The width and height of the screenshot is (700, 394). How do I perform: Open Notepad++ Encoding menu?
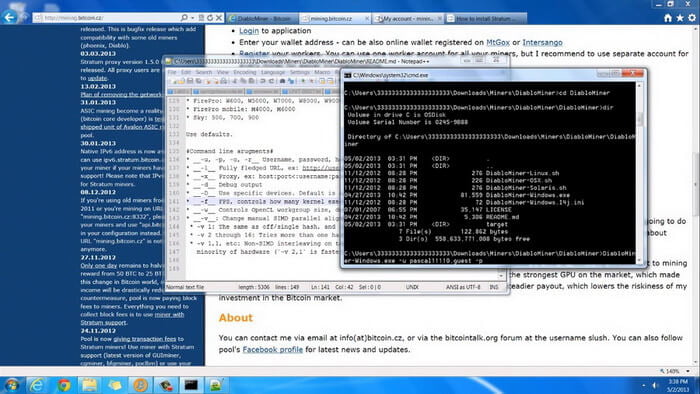[x=245, y=72]
